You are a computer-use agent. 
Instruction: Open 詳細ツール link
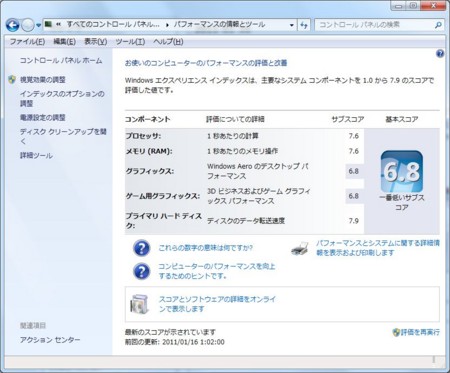(x=36, y=156)
